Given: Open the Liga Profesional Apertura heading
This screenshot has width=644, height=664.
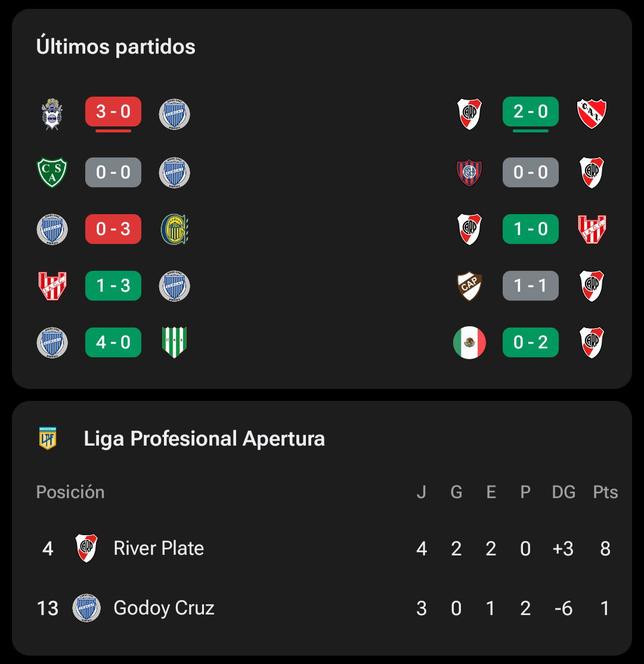Looking at the screenshot, I should 204,438.
